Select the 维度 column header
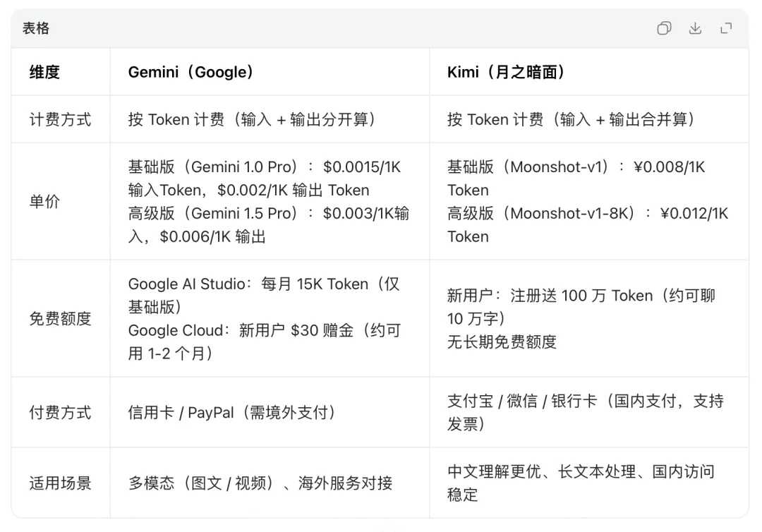The width and height of the screenshot is (762, 532). [x=44, y=72]
